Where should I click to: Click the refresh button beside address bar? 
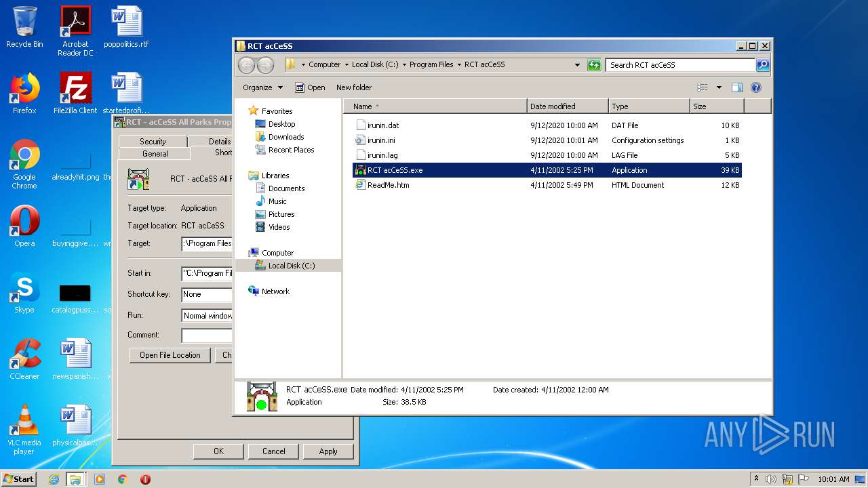pyautogui.click(x=594, y=65)
